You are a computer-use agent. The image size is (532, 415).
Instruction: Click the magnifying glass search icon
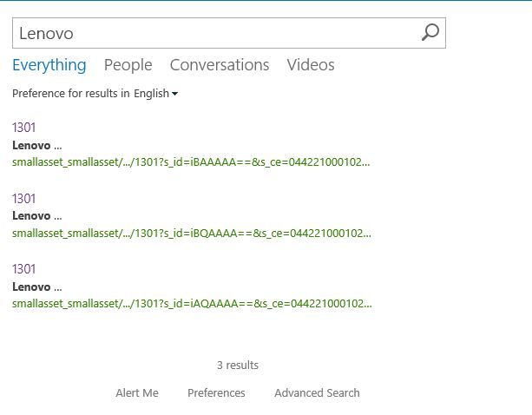coord(430,33)
